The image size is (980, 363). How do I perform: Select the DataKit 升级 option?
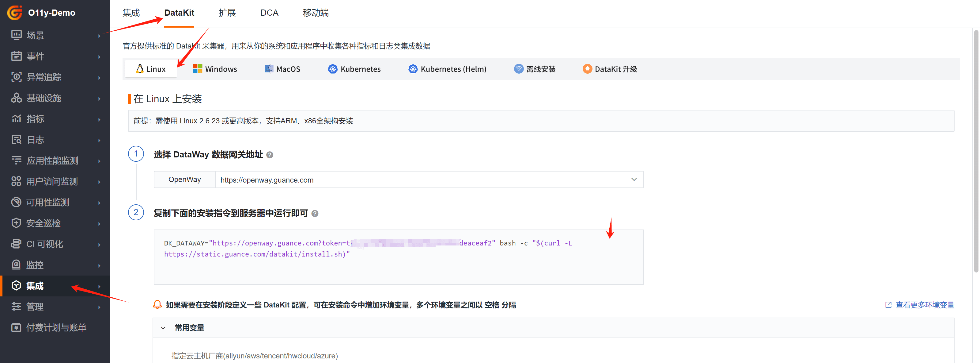click(x=610, y=69)
